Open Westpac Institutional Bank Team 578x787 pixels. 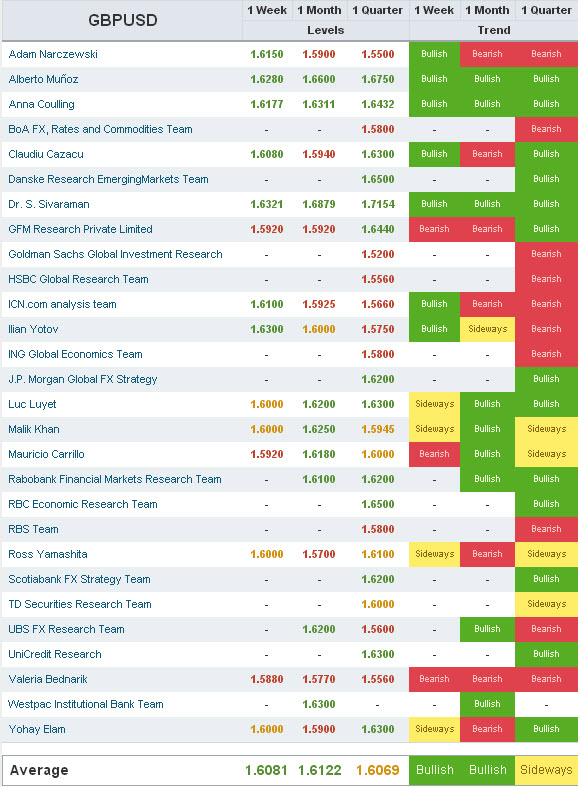(86, 705)
